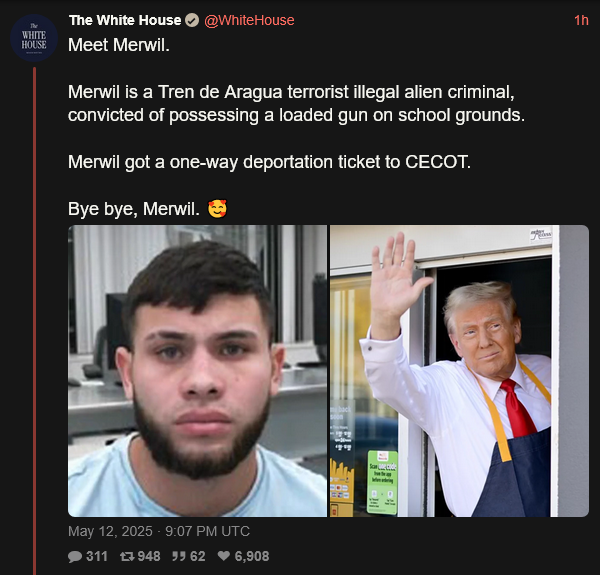
Task: Open the watermark logo on the right photo
Action: point(541,233)
